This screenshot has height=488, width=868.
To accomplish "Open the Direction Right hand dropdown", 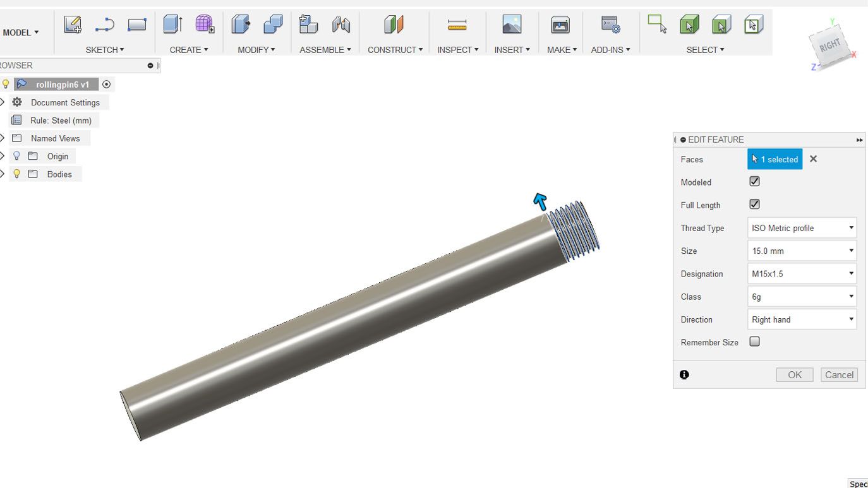I will (x=802, y=319).
